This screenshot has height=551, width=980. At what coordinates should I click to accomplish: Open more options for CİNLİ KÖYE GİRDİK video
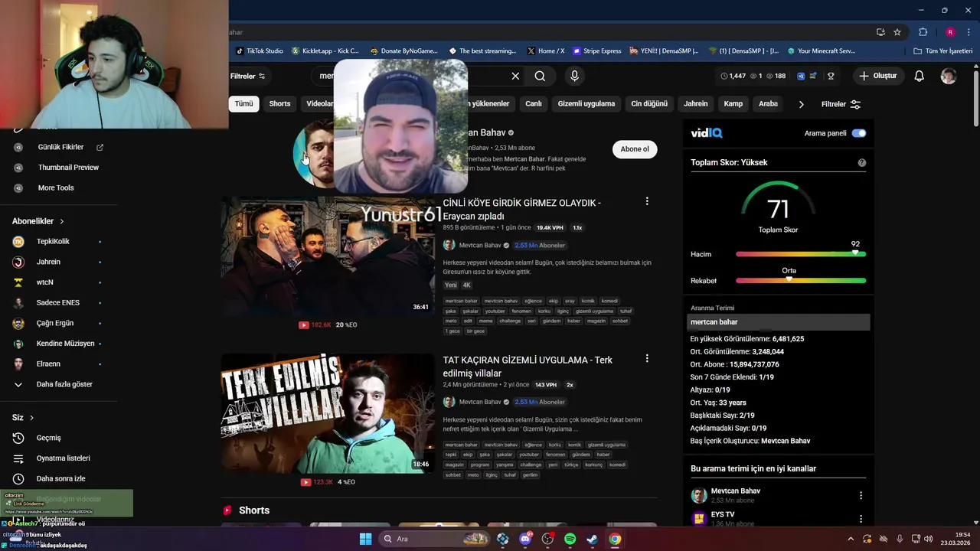647,201
